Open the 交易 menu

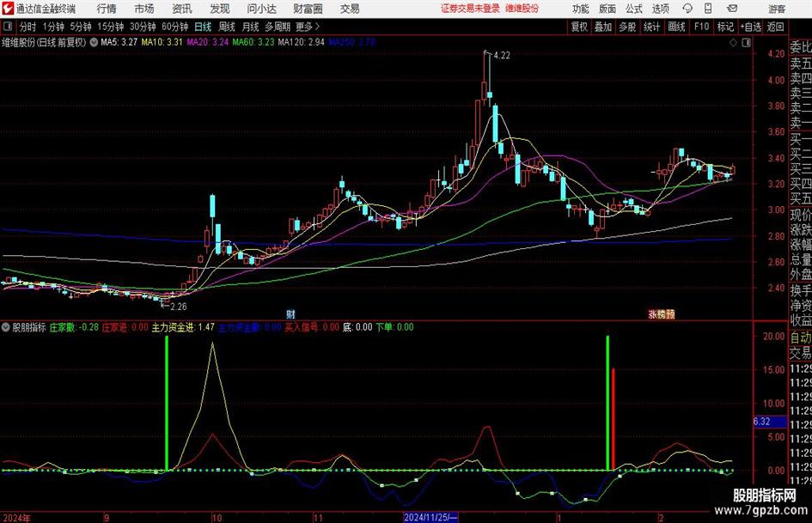[x=350, y=9]
